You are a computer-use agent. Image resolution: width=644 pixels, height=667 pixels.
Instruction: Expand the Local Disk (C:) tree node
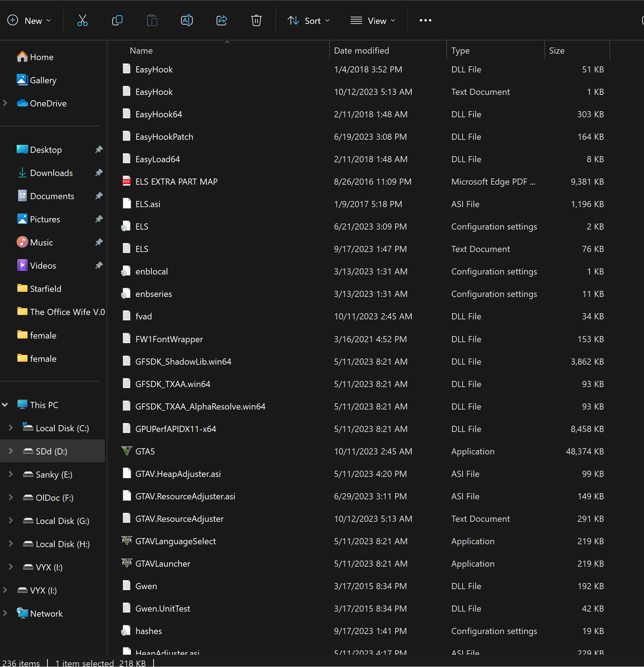coord(11,428)
